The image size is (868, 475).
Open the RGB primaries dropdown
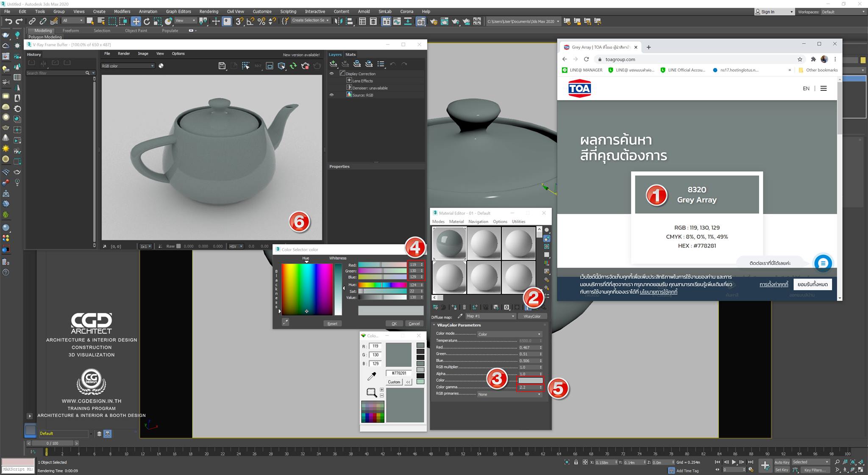[509, 394]
